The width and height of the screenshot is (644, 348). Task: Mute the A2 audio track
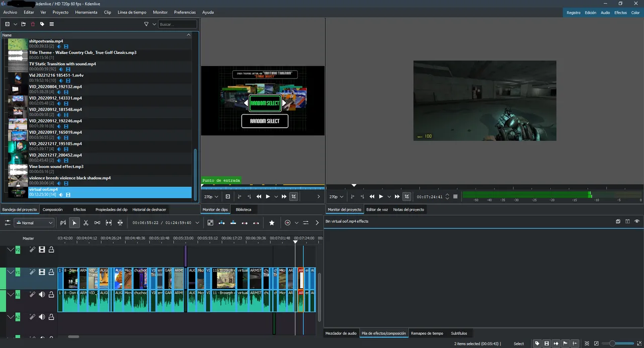pos(42,317)
